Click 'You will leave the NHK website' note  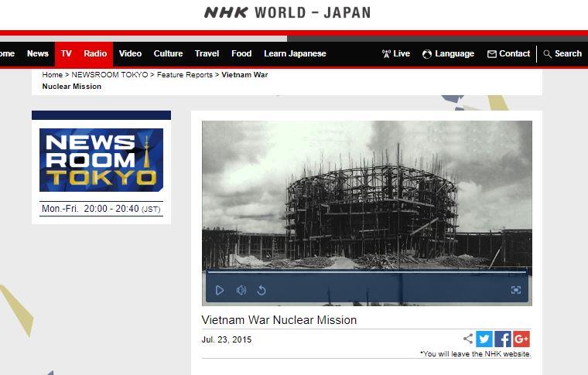(x=476, y=353)
